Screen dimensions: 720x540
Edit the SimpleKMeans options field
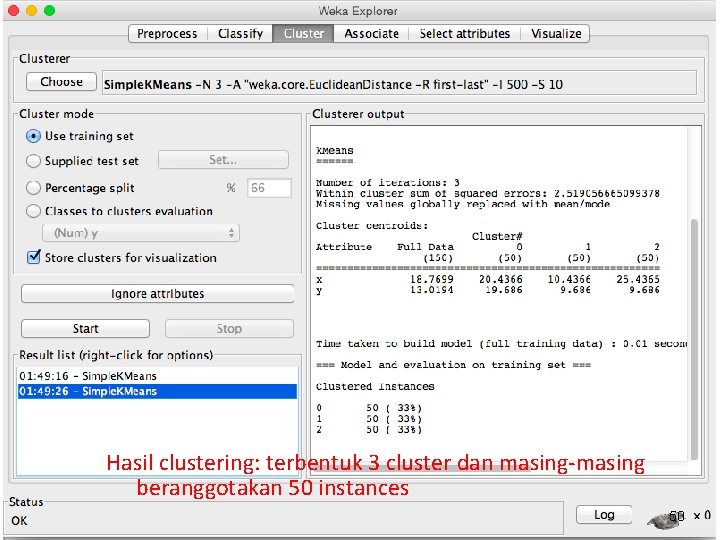coord(399,84)
